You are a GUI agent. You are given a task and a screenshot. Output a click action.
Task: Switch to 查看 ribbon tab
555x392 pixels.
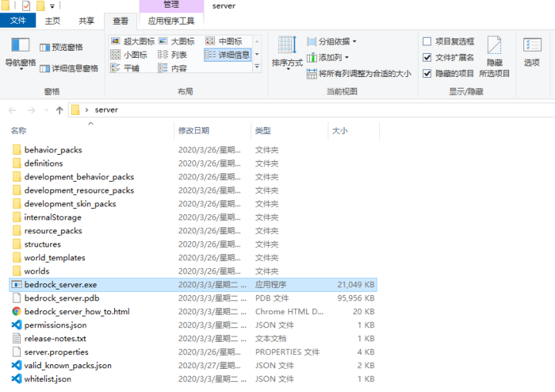tap(121, 21)
